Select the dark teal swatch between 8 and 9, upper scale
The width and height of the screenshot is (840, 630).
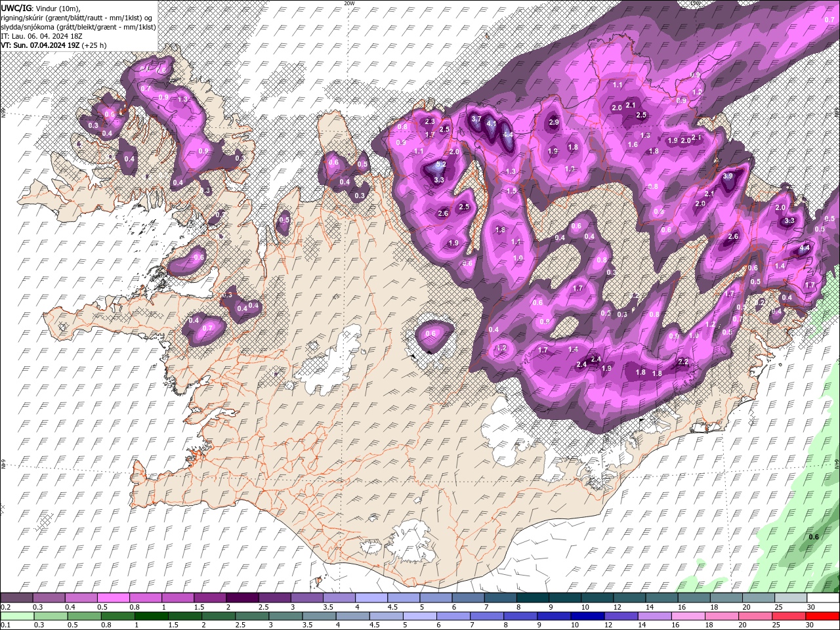pyautogui.click(x=533, y=598)
